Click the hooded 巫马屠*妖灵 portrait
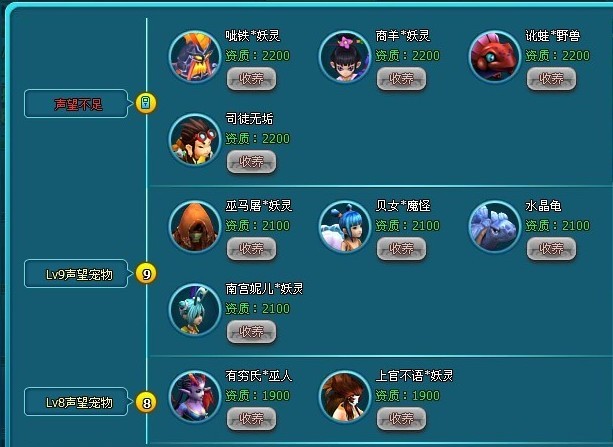Screen dimensions: 613x447 tap(195, 227)
